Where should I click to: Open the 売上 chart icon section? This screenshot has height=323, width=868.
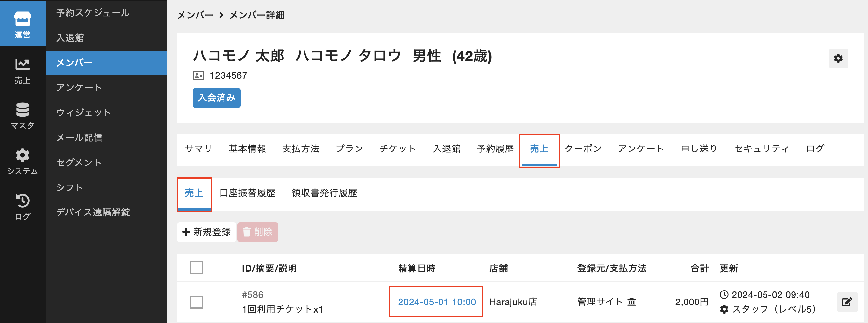click(x=22, y=71)
